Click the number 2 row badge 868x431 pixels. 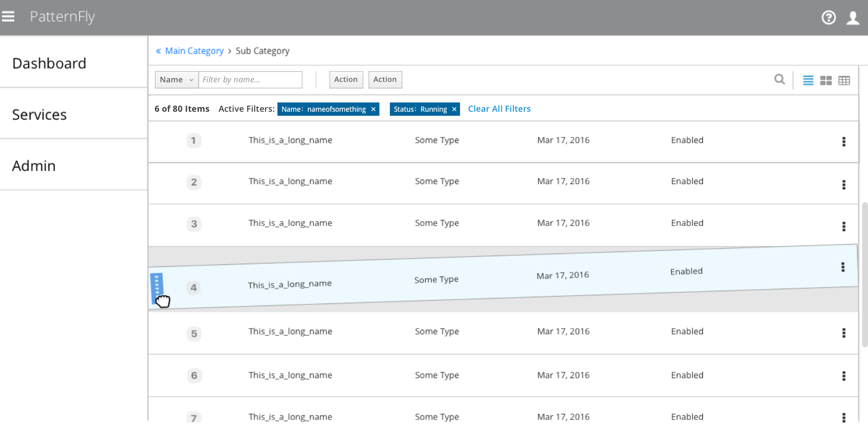tap(194, 182)
